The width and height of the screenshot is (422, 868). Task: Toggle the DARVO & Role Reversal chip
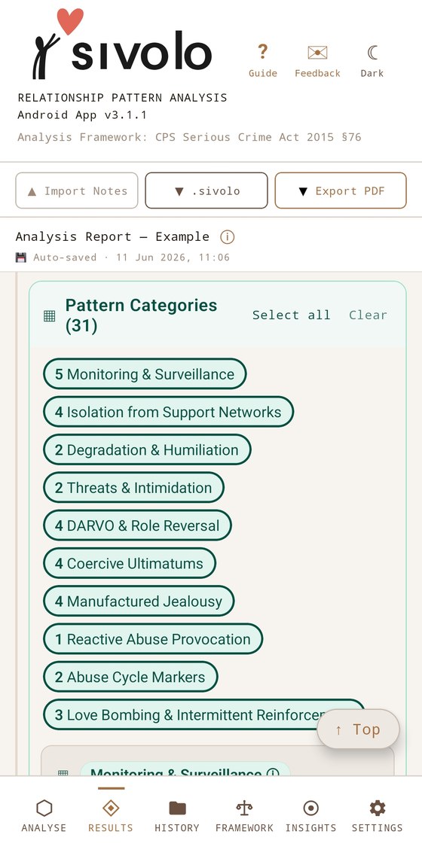tap(137, 526)
